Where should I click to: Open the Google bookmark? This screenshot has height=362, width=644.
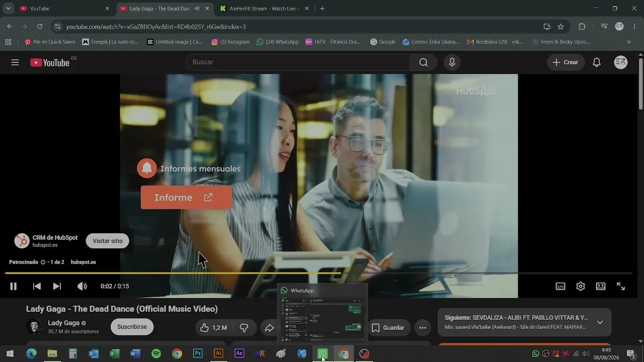(383, 42)
